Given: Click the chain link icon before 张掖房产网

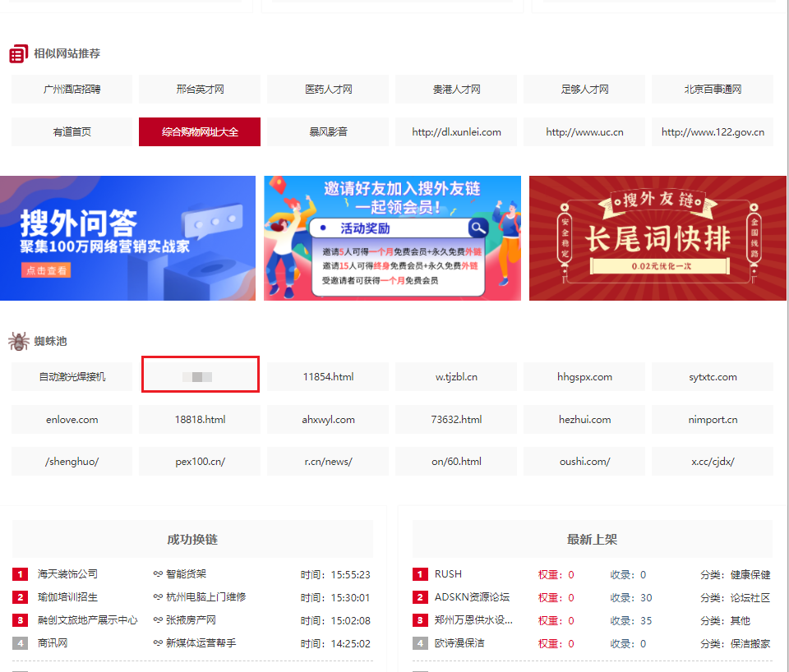Looking at the screenshot, I should 158,620.
